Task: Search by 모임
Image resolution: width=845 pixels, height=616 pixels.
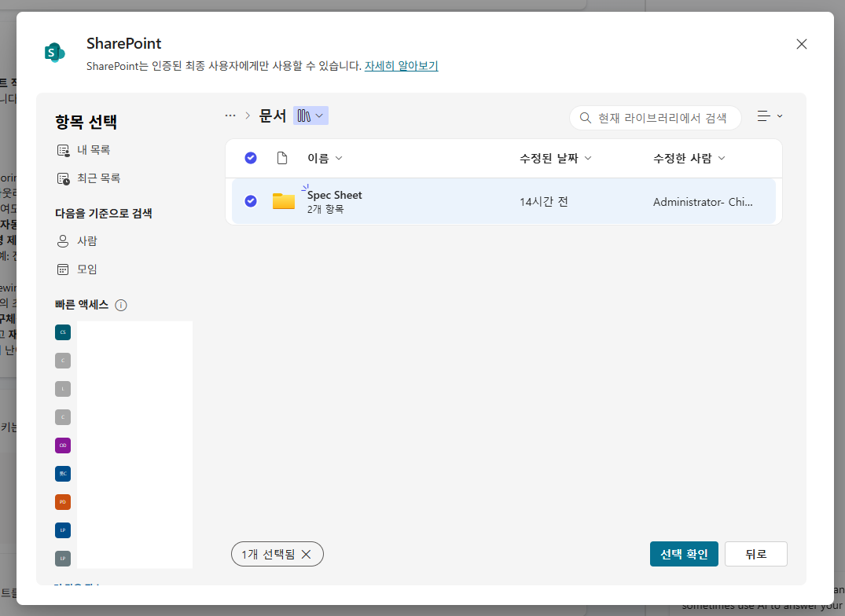Action: tap(77, 269)
